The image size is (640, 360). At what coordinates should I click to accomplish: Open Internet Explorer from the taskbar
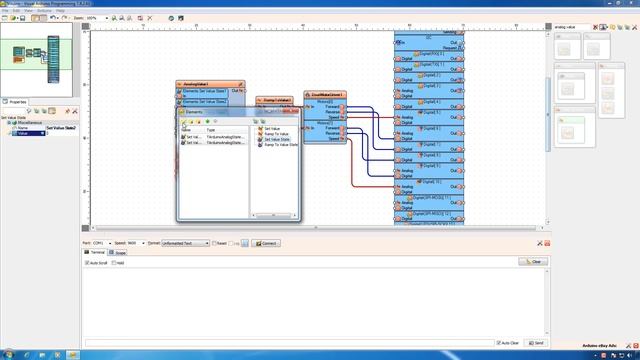click(27, 355)
